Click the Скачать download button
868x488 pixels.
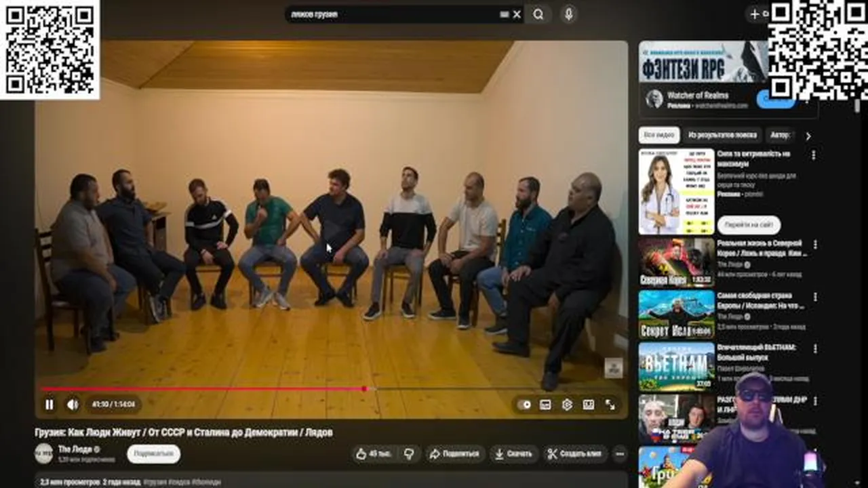(x=514, y=454)
